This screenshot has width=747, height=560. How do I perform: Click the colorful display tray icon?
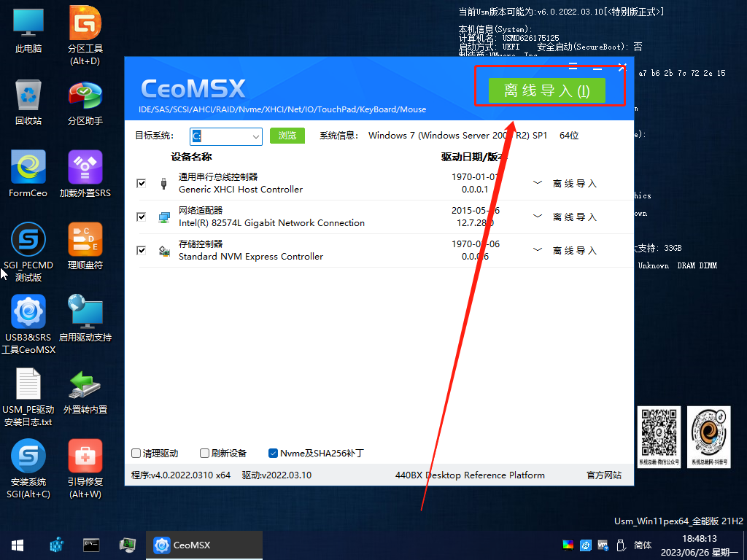[x=568, y=545]
